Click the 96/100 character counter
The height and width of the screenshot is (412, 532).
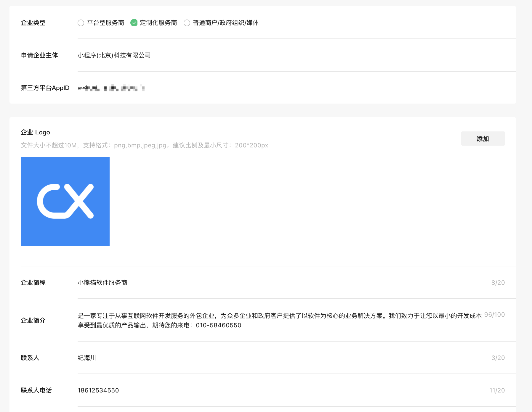pos(494,315)
